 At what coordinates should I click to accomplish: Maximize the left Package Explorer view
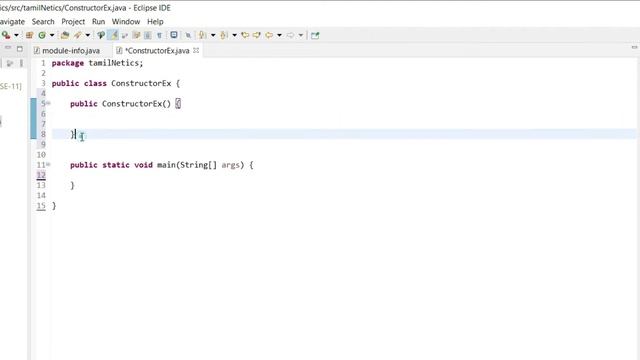point(20,48)
